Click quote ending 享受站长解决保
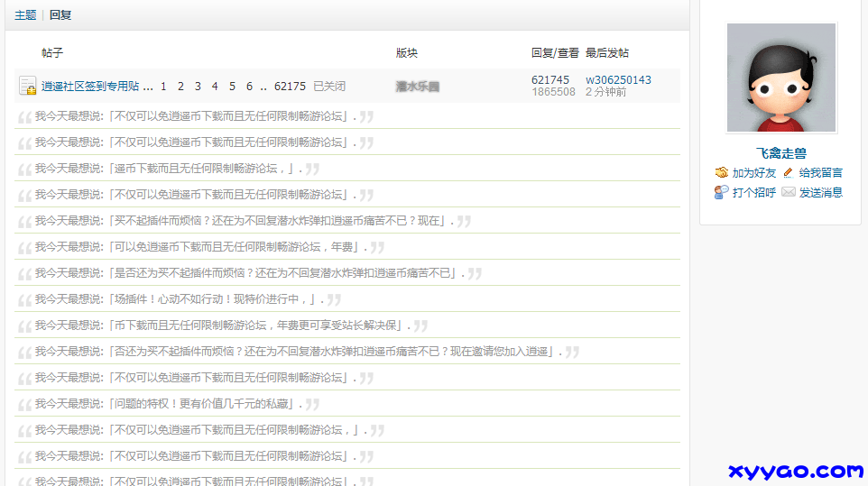 click(x=223, y=326)
